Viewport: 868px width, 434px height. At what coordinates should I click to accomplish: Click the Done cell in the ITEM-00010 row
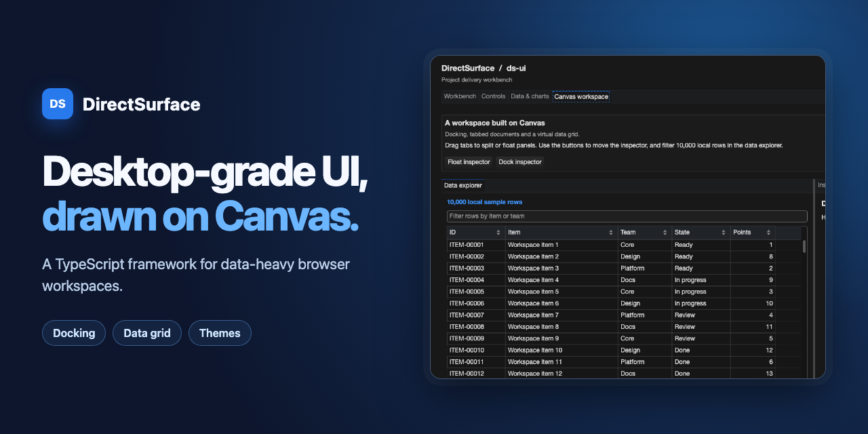(701, 350)
